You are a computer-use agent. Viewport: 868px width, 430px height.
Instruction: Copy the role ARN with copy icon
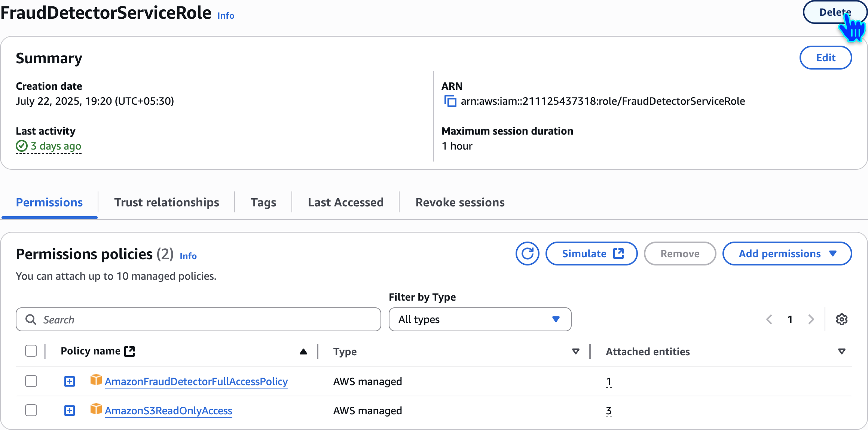click(x=450, y=101)
